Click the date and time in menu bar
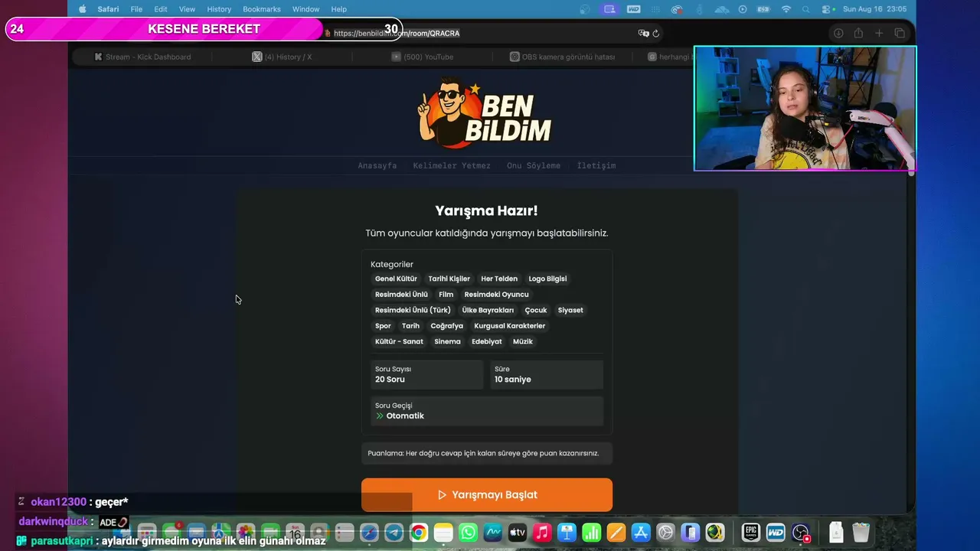 (875, 9)
